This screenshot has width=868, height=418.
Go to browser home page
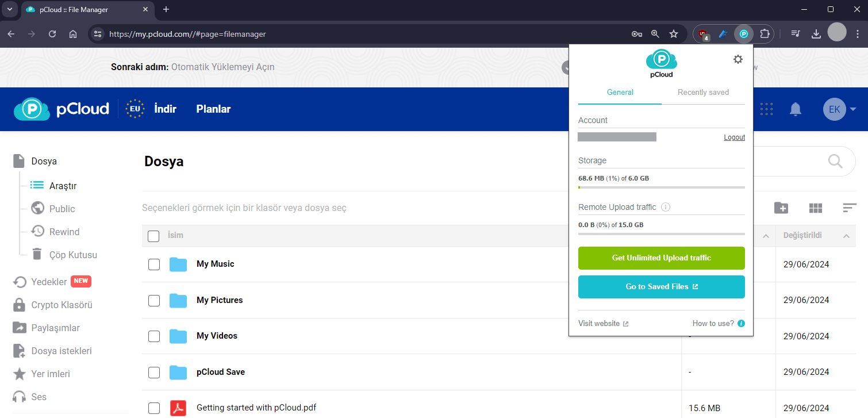pyautogui.click(x=73, y=34)
